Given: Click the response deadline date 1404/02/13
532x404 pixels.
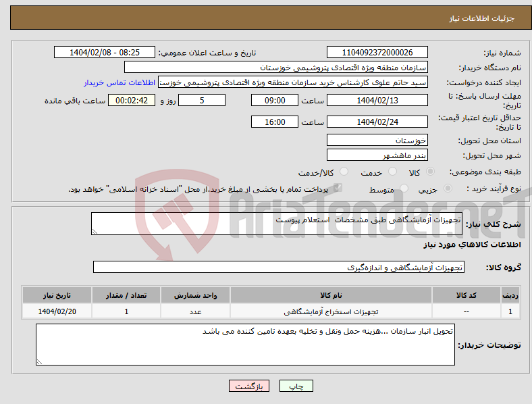Looking at the screenshot, I should pyautogui.click(x=377, y=100).
